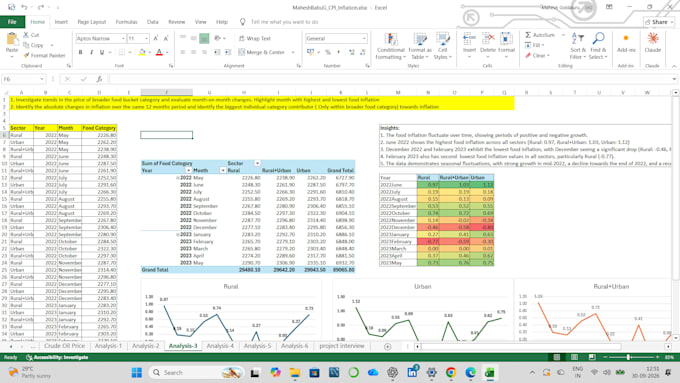680x383 pixels.
Task: Open the Page Layout ribbon tab
Action: tap(92, 22)
